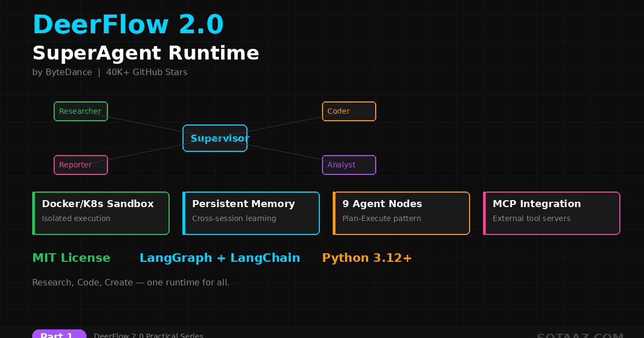Click the '9 Agent Nodes' heading
The height and width of the screenshot is (338, 644).
(382, 204)
